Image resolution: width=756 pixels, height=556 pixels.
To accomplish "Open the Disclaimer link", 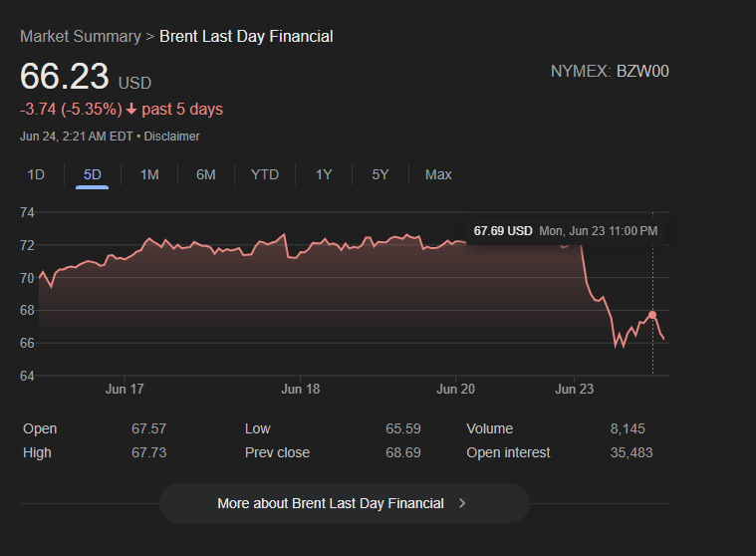I will [171, 137].
